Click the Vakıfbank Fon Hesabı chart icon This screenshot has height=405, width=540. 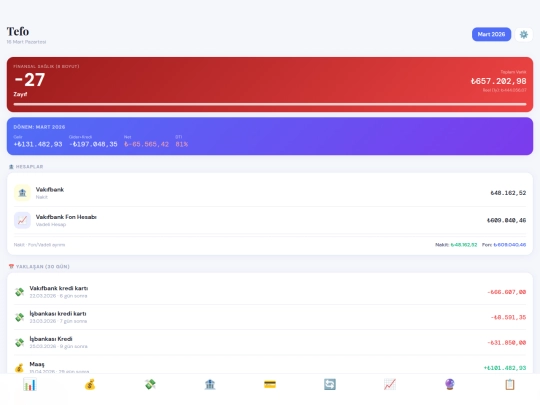coord(22,220)
